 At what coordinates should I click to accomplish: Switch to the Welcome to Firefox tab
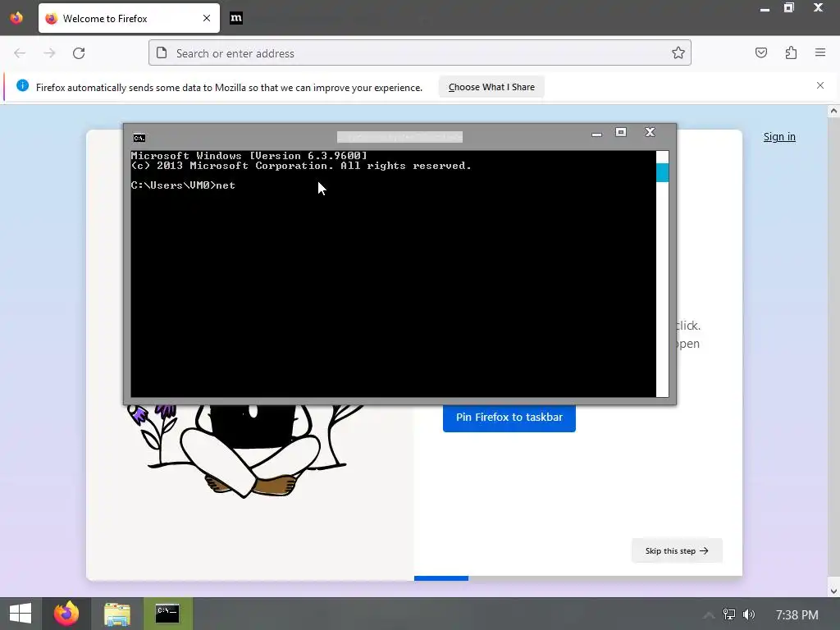(129, 18)
